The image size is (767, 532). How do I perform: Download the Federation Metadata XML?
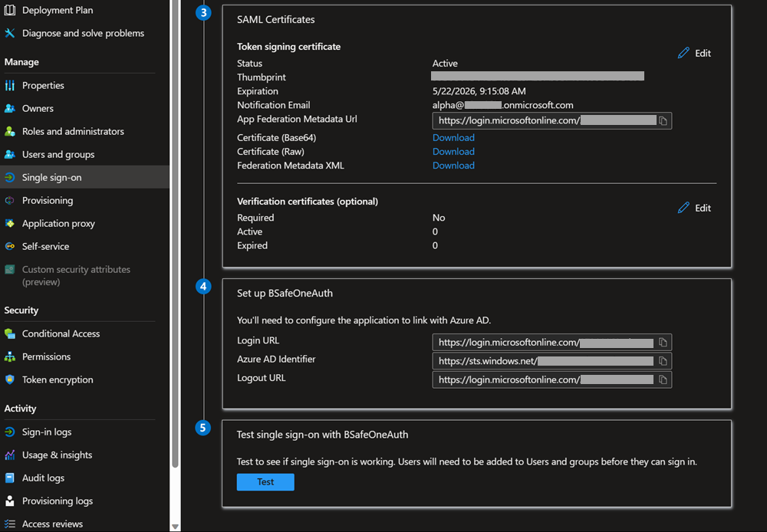point(453,165)
